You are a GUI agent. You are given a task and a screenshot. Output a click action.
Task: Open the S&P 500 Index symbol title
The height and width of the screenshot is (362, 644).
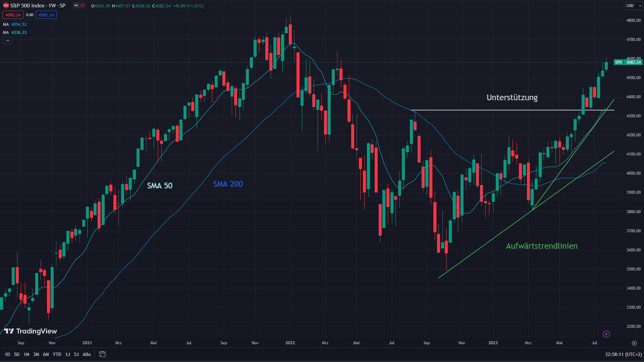pyautogui.click(x=38, y=6)
